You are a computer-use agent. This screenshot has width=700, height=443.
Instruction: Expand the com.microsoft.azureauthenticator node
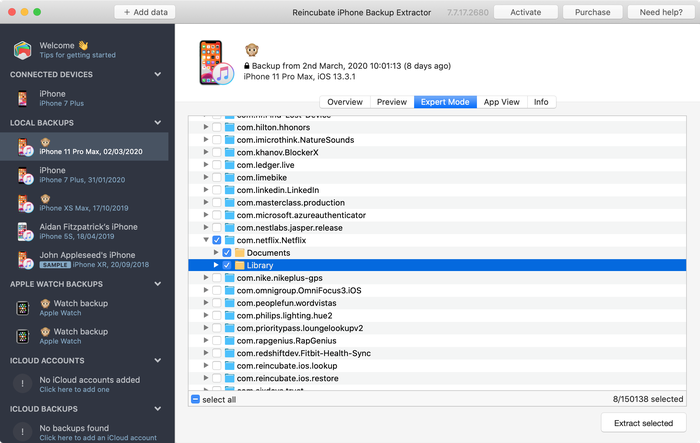click(206, 215)
